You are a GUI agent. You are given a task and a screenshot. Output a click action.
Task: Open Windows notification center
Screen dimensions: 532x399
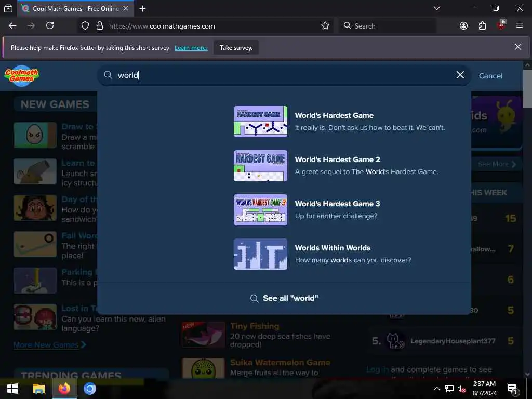click(x=513, y=389)
